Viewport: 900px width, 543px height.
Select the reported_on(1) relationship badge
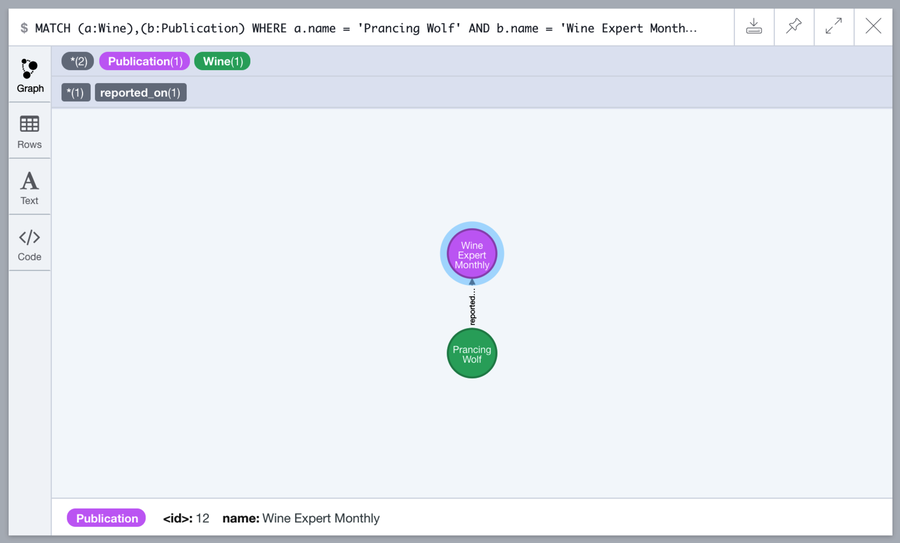coord(141,92)
